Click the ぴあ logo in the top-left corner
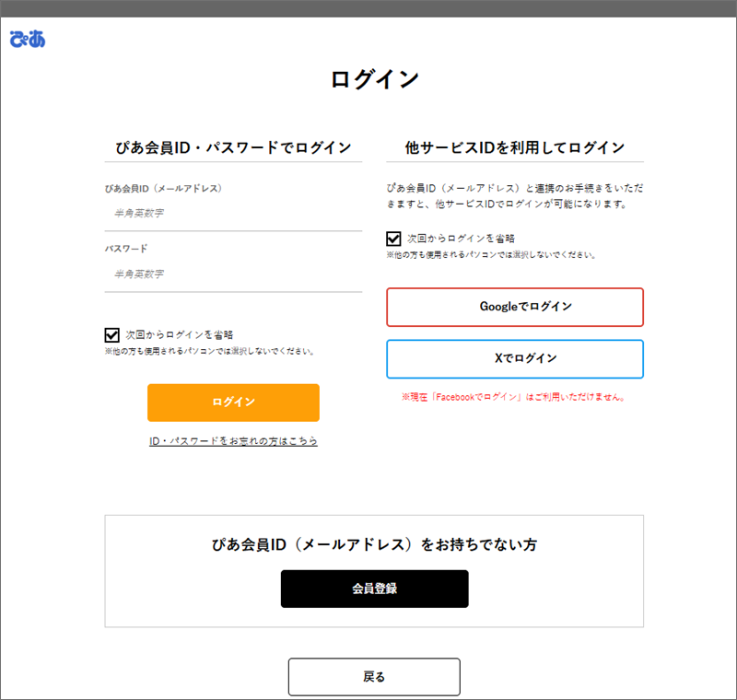Image resolution: width=737 pixels, height=700 pixels. tap(27, 40)
